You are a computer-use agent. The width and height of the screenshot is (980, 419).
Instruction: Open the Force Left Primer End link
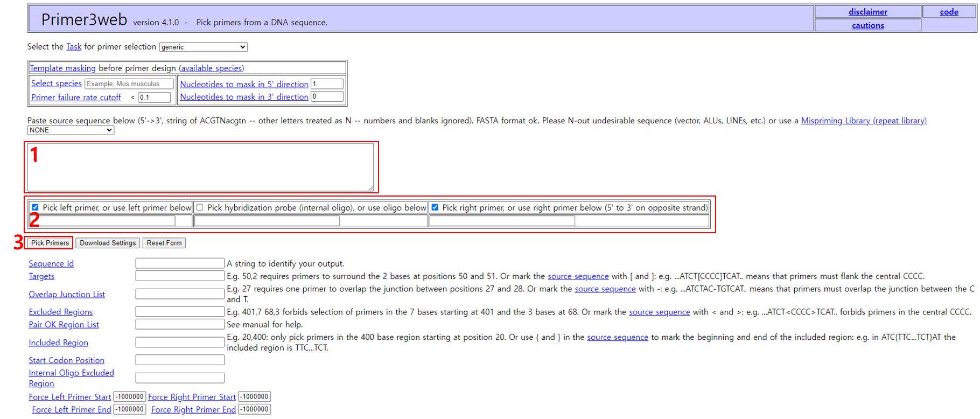72,409
